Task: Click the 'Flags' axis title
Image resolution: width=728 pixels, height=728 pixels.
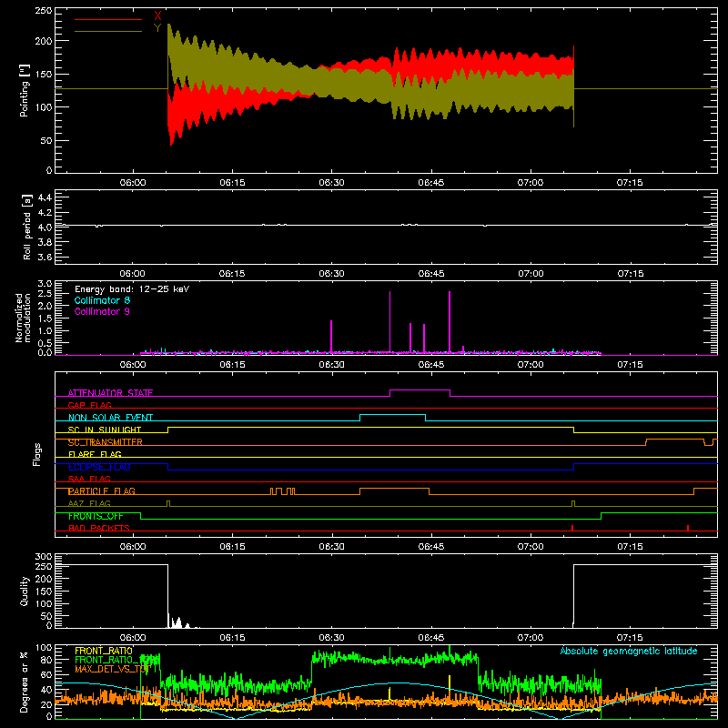Action: (x=37, y=454)
